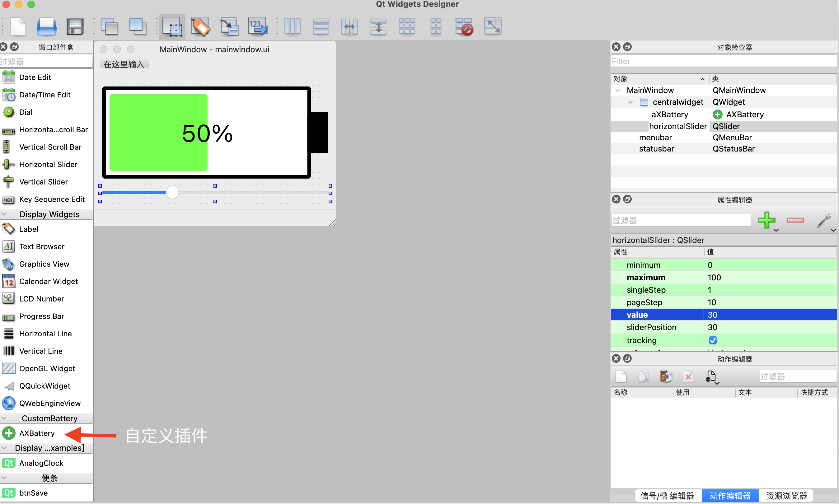
Task: Click the new action icon
Action: 621,376
